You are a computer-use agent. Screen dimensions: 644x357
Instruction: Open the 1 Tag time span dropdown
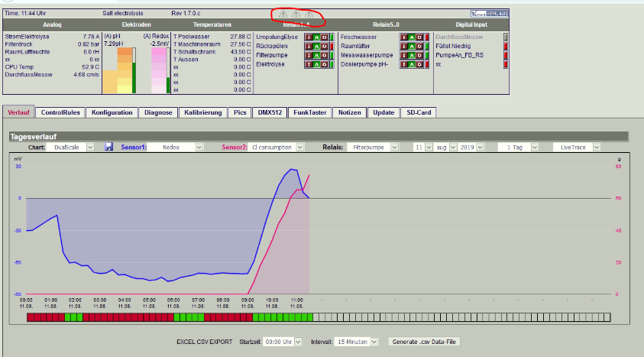[x=518, y=147]
